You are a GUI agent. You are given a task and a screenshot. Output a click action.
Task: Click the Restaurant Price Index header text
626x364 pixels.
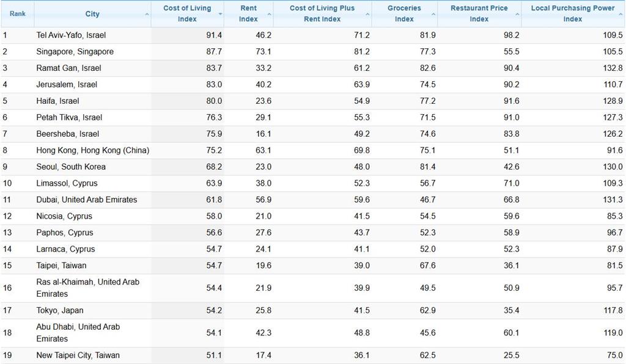479,13
